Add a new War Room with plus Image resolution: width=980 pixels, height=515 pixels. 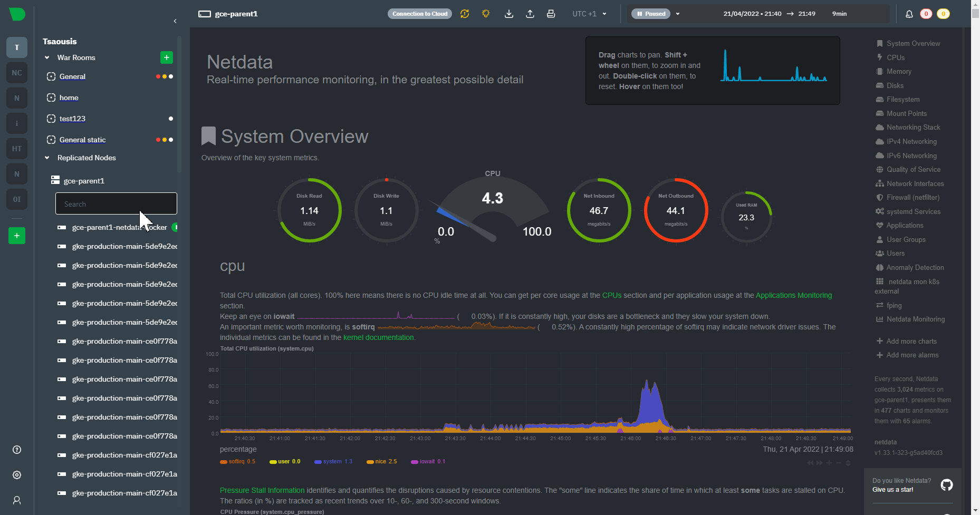(167, 57)
